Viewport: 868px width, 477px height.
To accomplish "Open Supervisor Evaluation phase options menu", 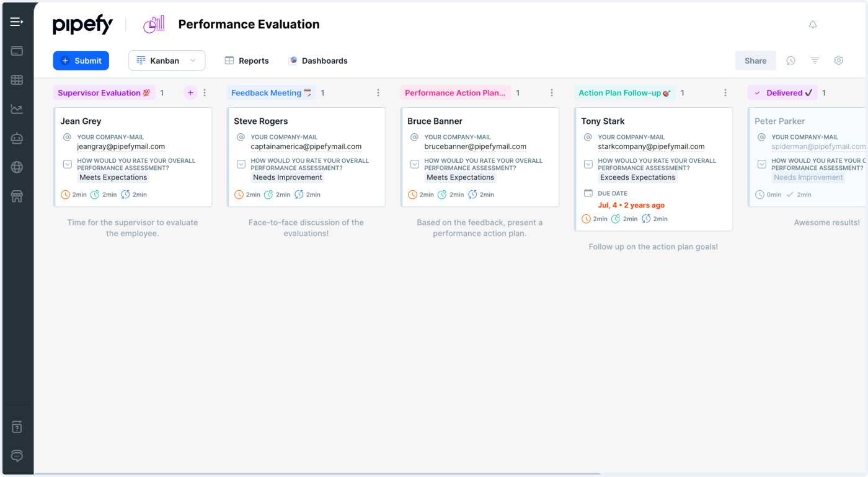I will tap(205, 93).
